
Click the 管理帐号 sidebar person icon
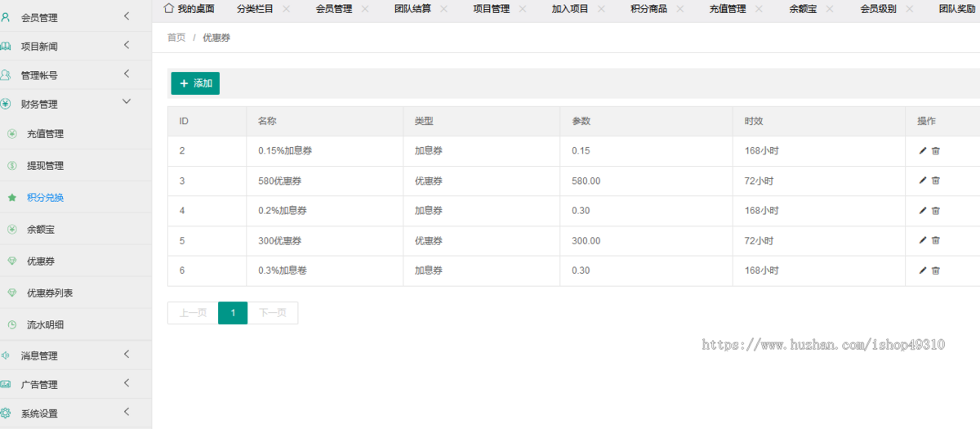coord(6,74)
